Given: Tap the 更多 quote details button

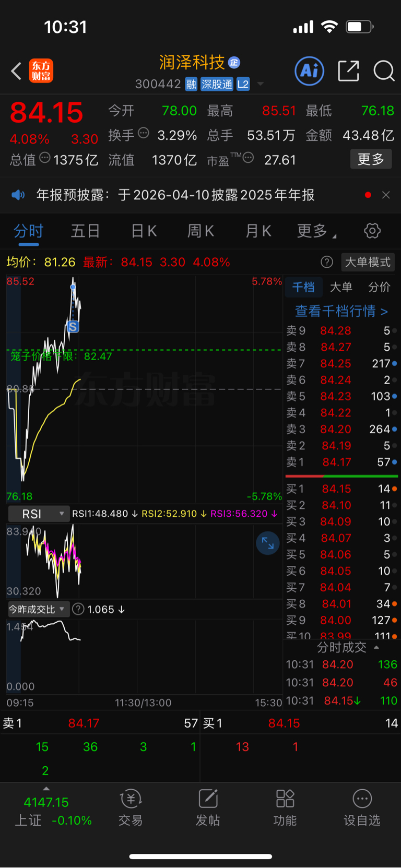Looking at the screenshot, I should [371, 159].
